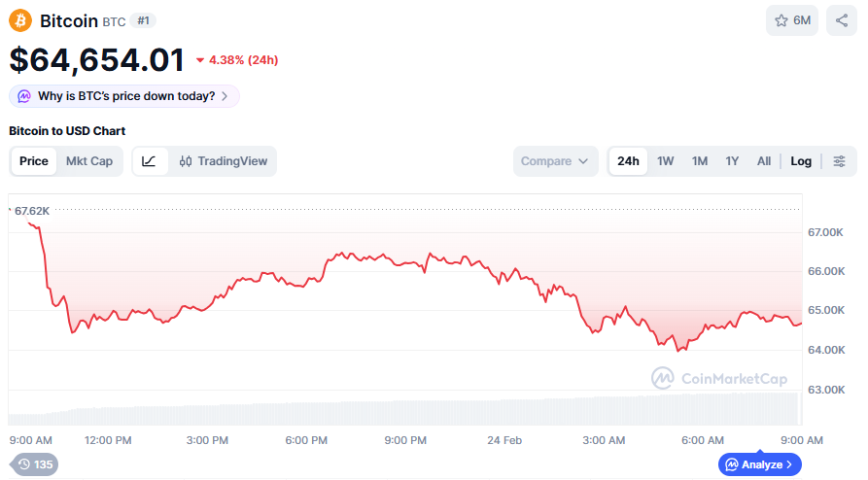This screenshot has height=480, width=868.
Task: Click the #1 rank badge
Action: pyautogui.click(x=142, y=20)
